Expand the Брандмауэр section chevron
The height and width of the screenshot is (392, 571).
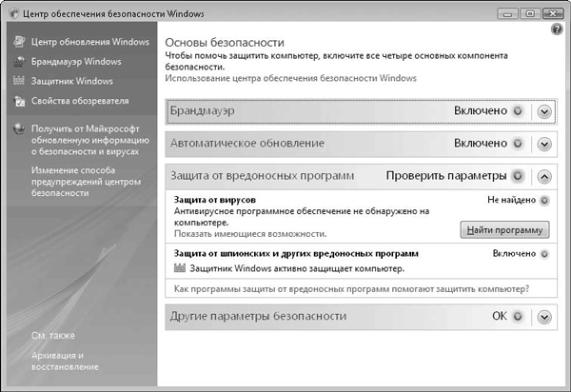tap(543, 111)
